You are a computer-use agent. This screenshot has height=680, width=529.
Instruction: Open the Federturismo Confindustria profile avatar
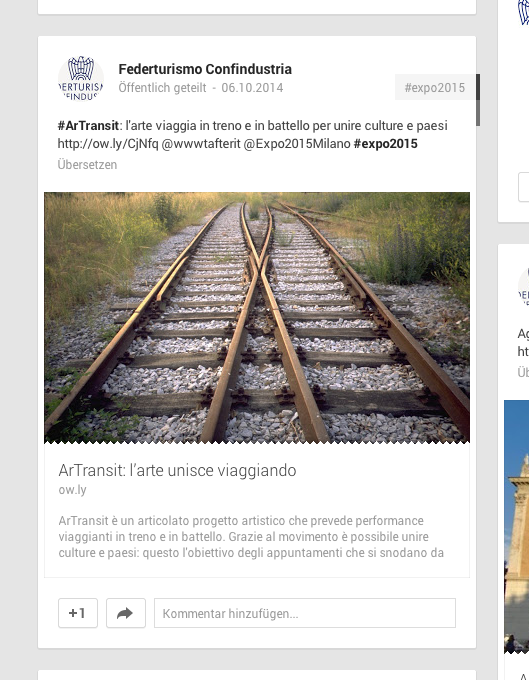point(81,78)
